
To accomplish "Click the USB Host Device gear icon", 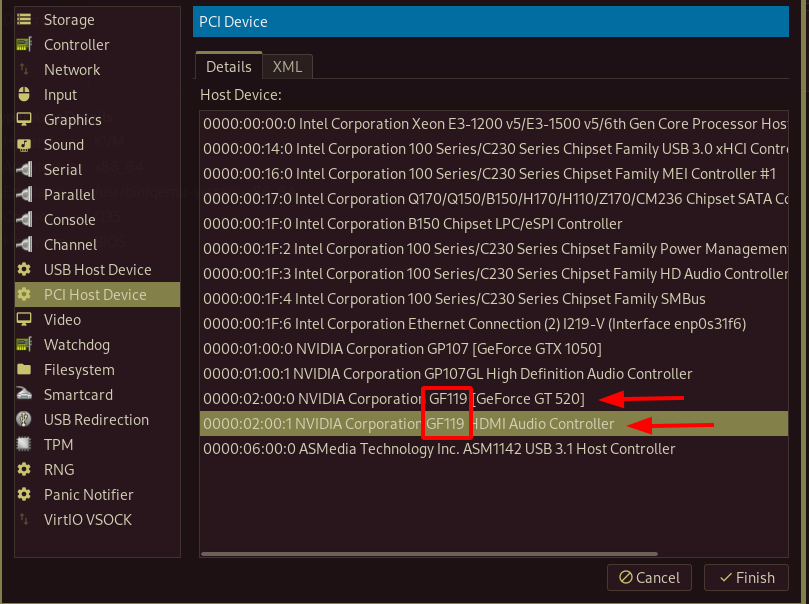I will click(24, 269).
